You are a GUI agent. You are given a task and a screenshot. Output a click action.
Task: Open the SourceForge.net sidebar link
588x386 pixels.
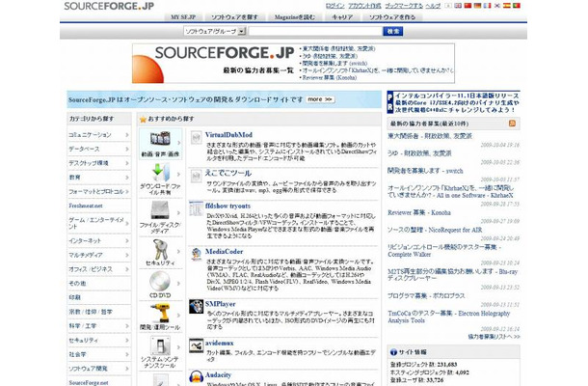tap(89, 382)
